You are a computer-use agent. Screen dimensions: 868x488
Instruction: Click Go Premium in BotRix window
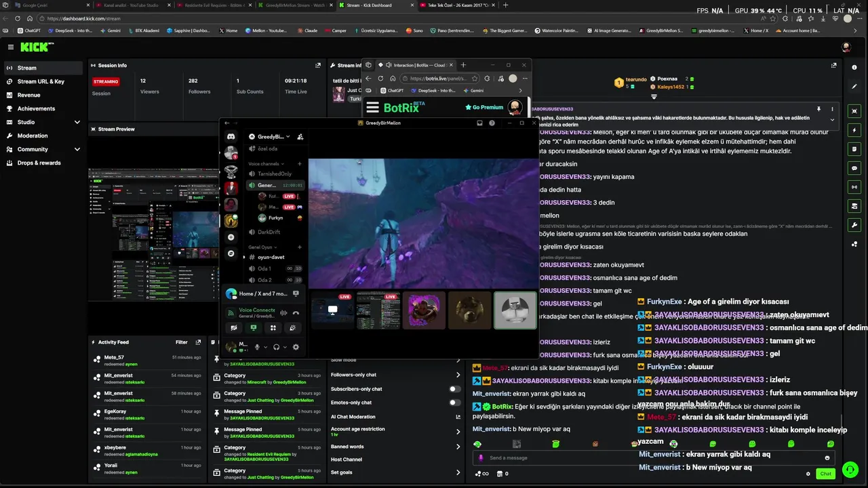coord(484,107)
